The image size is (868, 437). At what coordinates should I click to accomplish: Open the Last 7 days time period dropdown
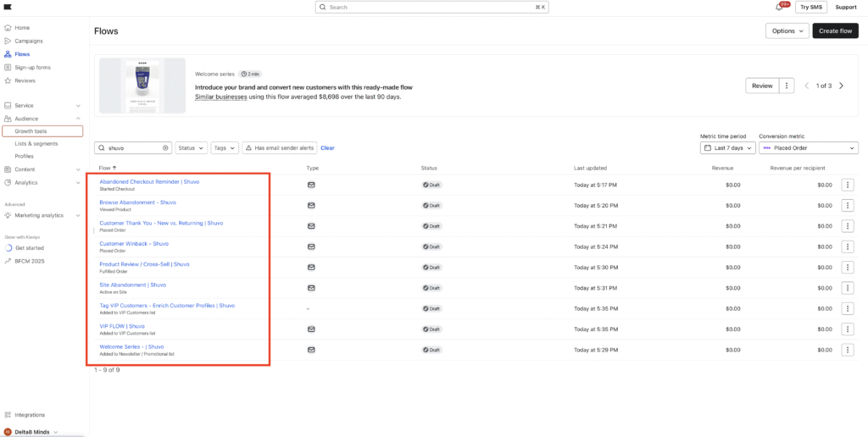click(726, 147)
